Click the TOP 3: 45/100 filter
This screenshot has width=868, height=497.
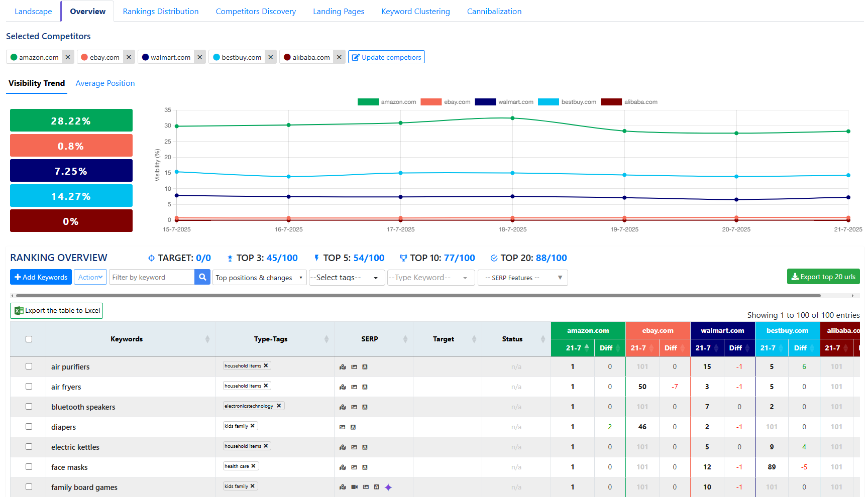click(x=262, y=258)
